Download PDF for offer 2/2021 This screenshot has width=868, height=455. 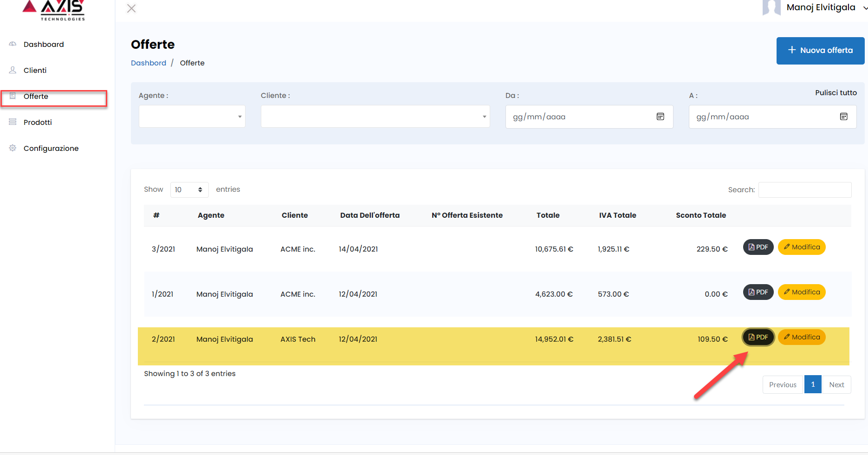click(x=758, y=337)
